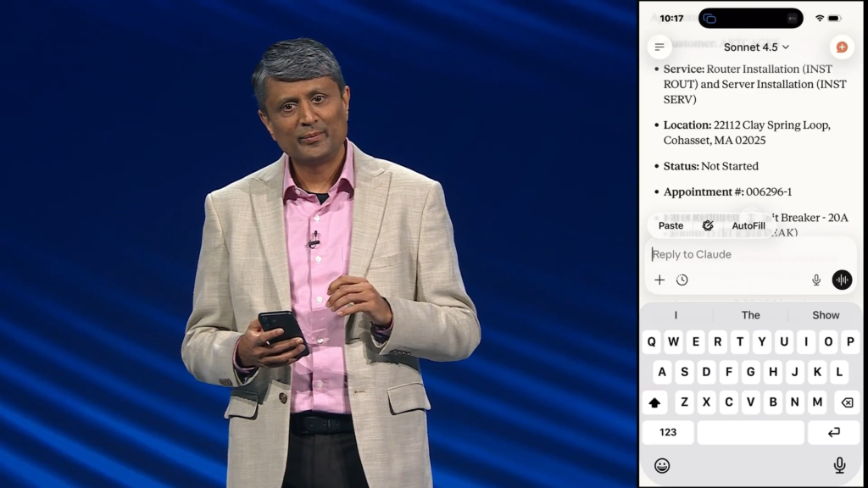This screenshot has height=488, width=868.
Task: Choose AutoFill from the popup menu
Action: (748, 225)
